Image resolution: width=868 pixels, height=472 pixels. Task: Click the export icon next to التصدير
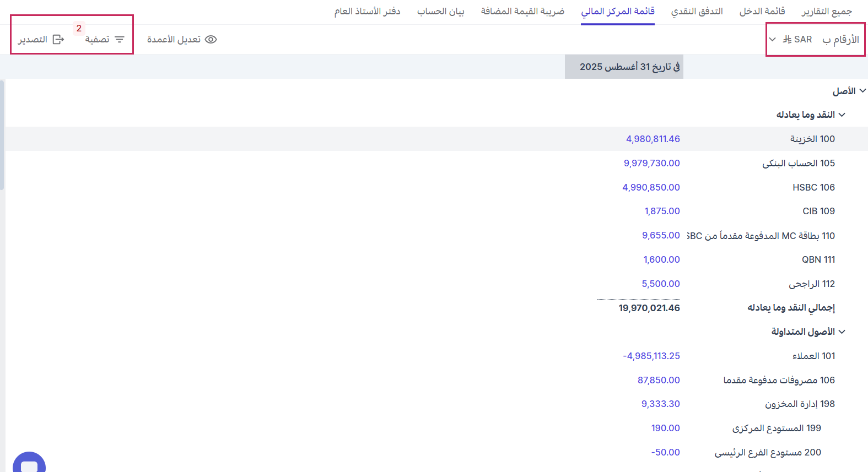58,40
